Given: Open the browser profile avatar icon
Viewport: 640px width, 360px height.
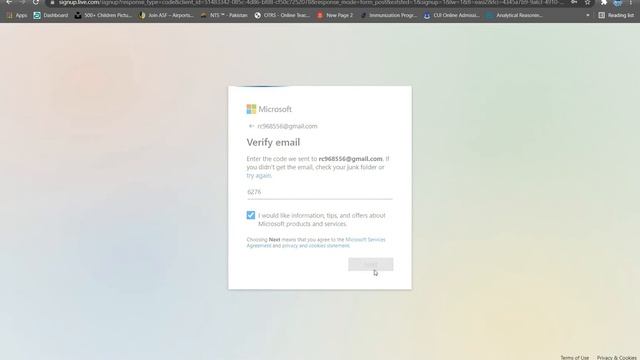Looking at the screenshot, I should click(x=618, y=2).
